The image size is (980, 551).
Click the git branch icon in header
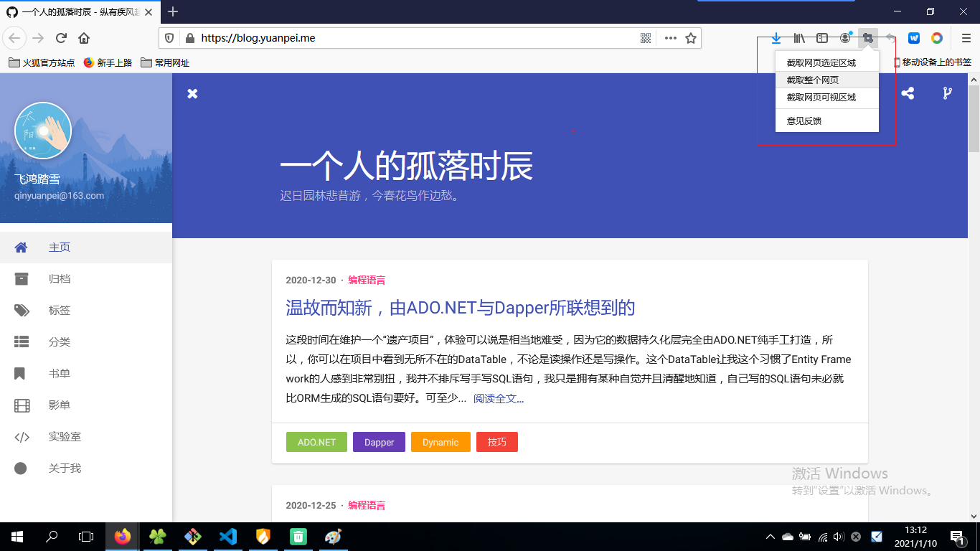(x=947, y=93)
